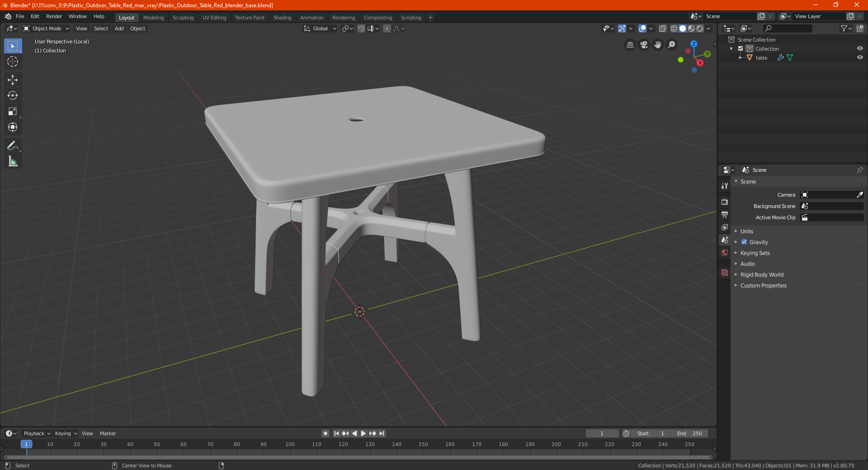Click the outliner search field
This screenshot has height=470, width=868.
point(787,28)
